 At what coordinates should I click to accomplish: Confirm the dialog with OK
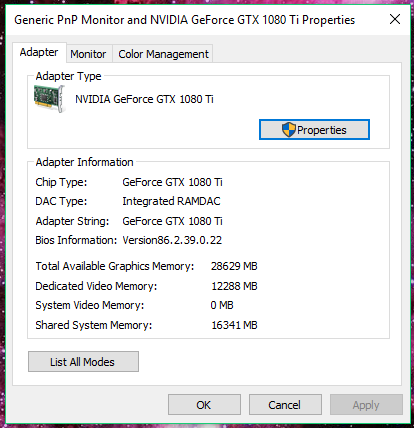(204, 405)
